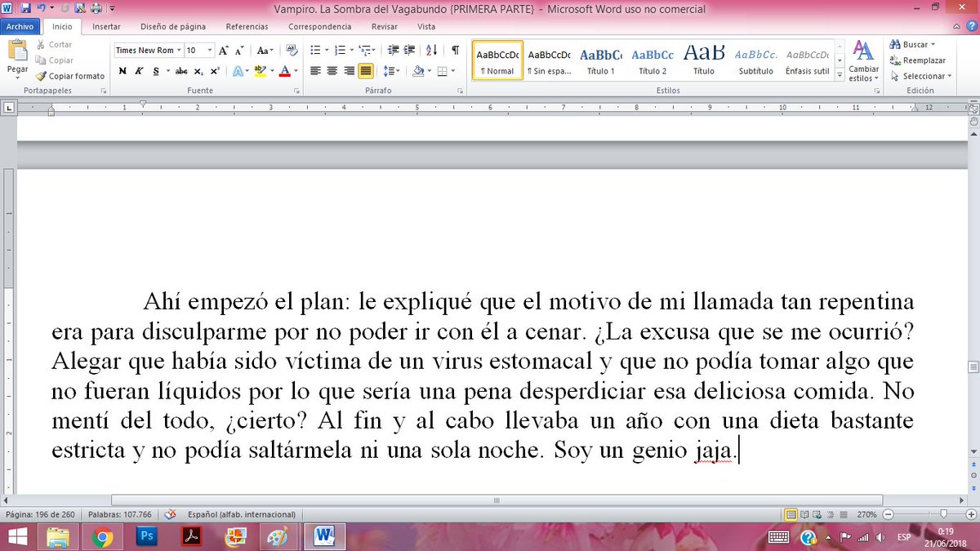Apply subscript formatting
The height and width of the screenshot is (551, 980).
tap(198, 71)
